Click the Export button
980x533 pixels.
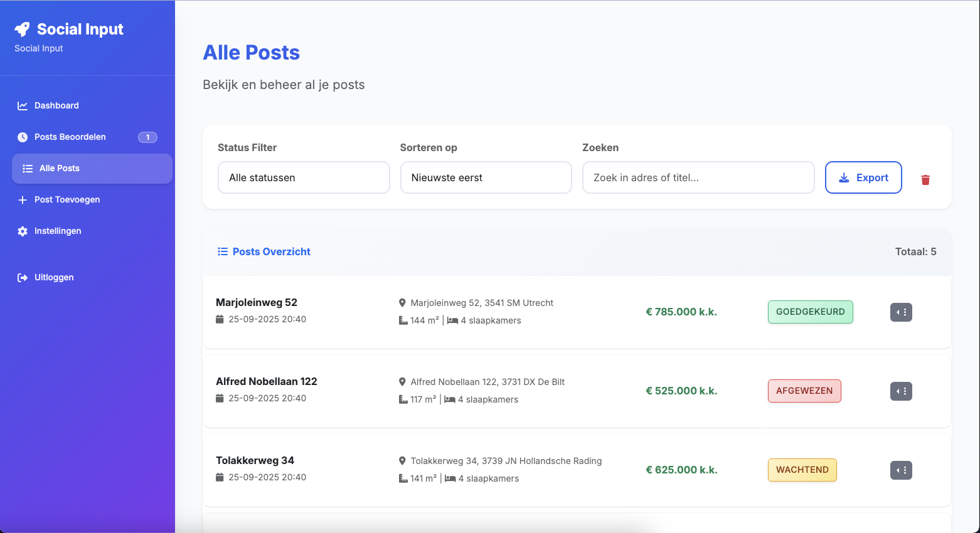863,178
